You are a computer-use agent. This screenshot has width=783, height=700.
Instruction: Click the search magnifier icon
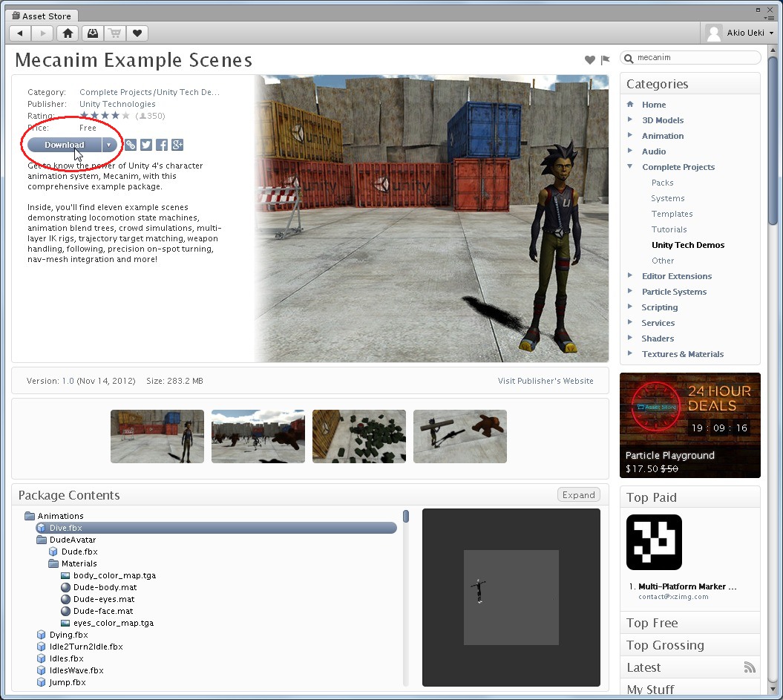coord(629,59)
